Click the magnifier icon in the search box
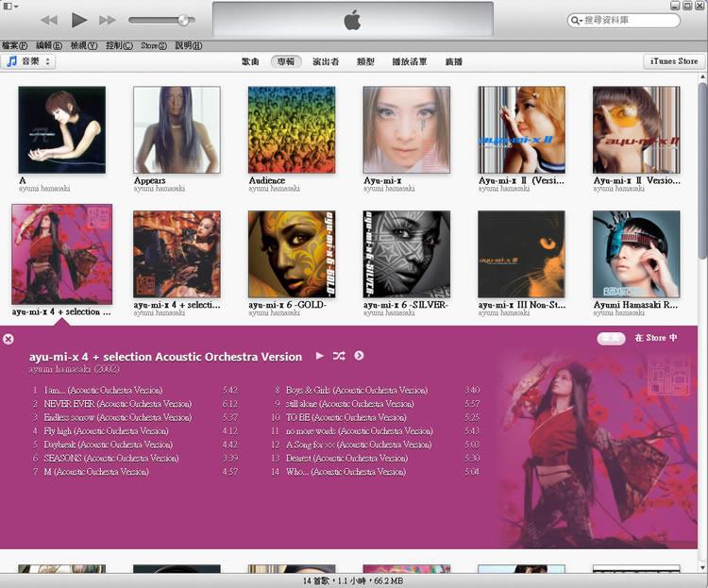This screenshot has width=708, height=588. click(x=577, y=20)
